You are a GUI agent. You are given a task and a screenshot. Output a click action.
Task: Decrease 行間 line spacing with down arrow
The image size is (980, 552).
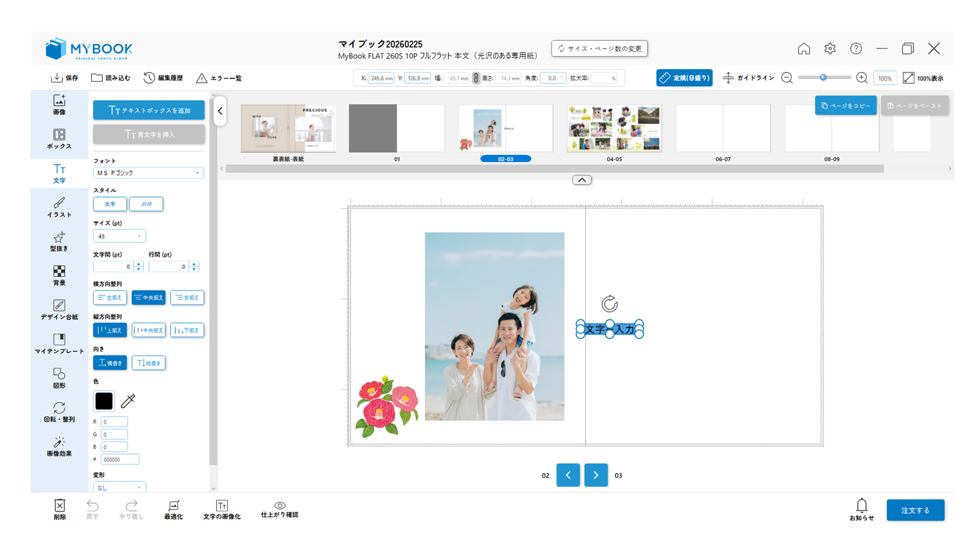pos(194,269)
